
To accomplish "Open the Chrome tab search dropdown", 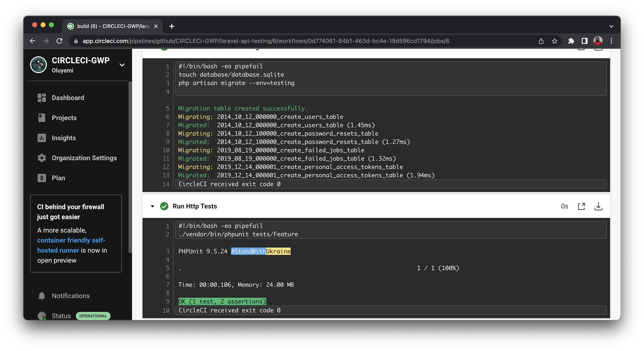I will click(x=611, y=26).
